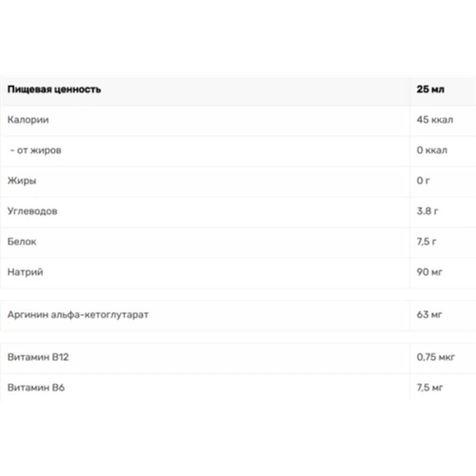
Task: Click the '63 мг' arginine value
Action: click(x=429, y=315)
